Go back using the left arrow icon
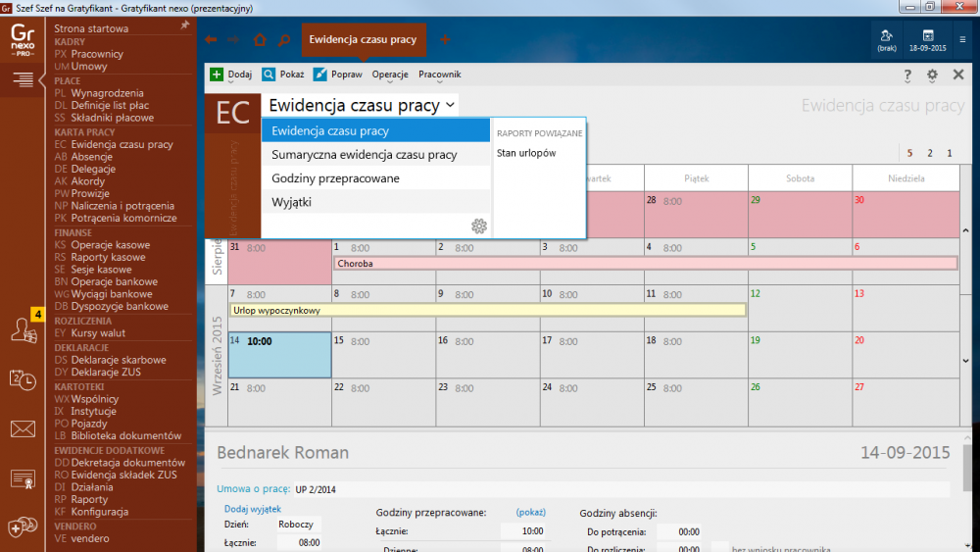980x552 pixels. pyautogui.click(x=211, y=40)
